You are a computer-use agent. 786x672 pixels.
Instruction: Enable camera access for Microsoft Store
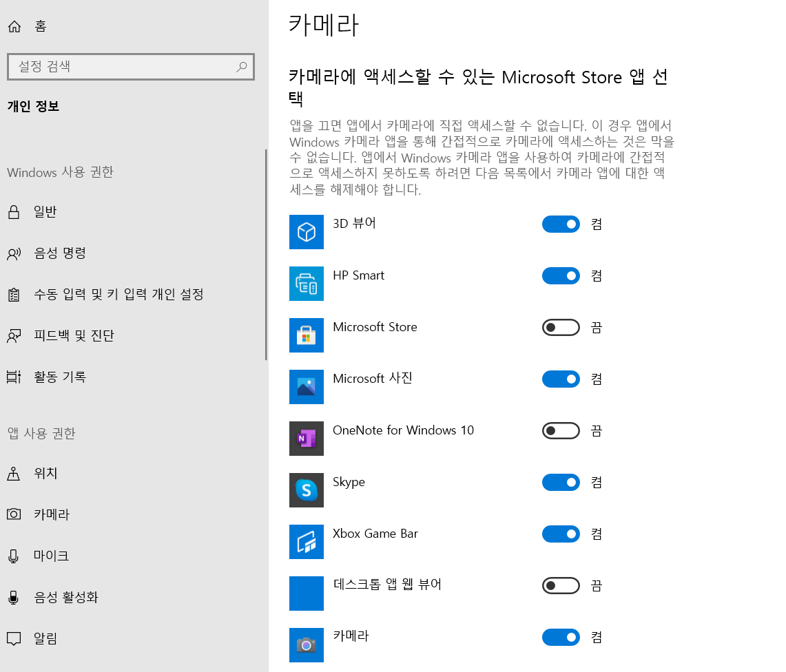click(x=561, y=328)
